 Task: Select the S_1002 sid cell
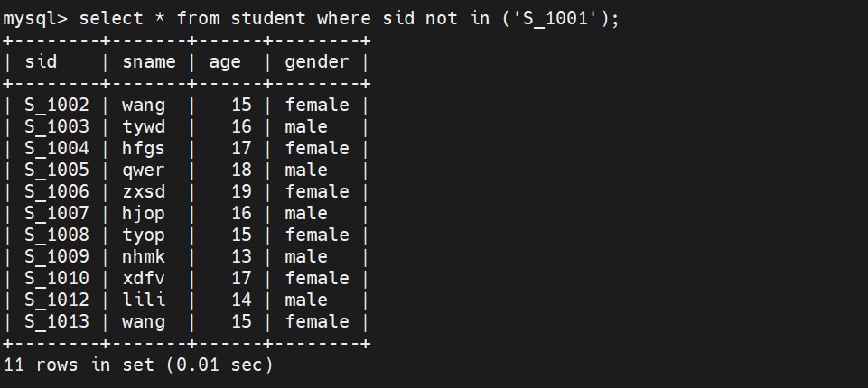[x=57, y=106]
